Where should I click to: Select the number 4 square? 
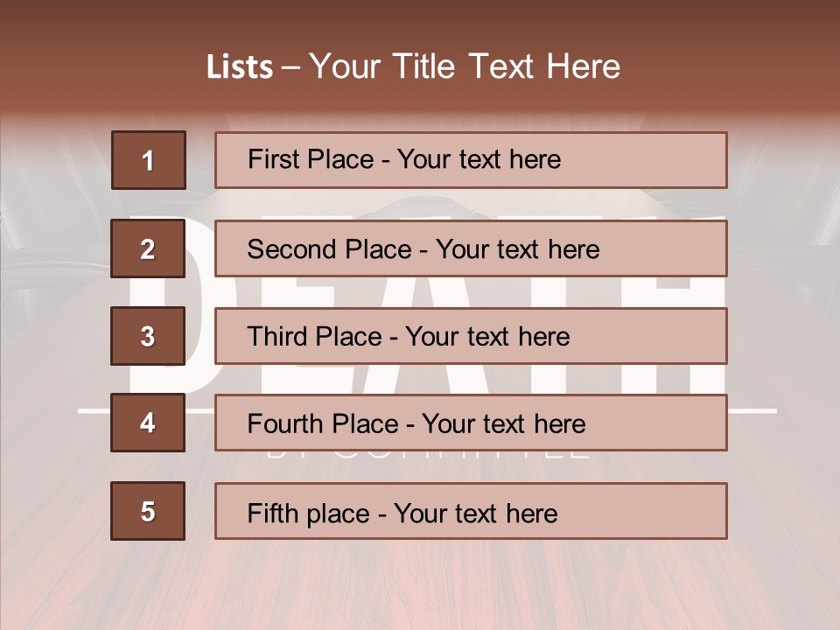point(148,423)
